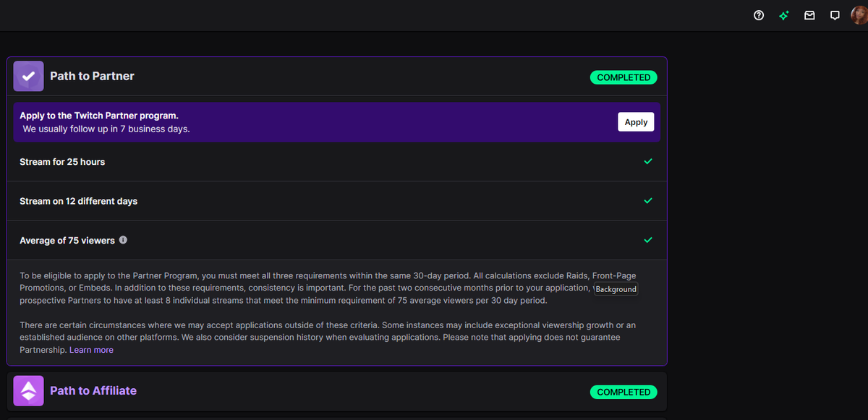The height and width of the screenshot is (420, 868).
Task: Click We usually follow up in 7 business days
Action: pos(106,129)
